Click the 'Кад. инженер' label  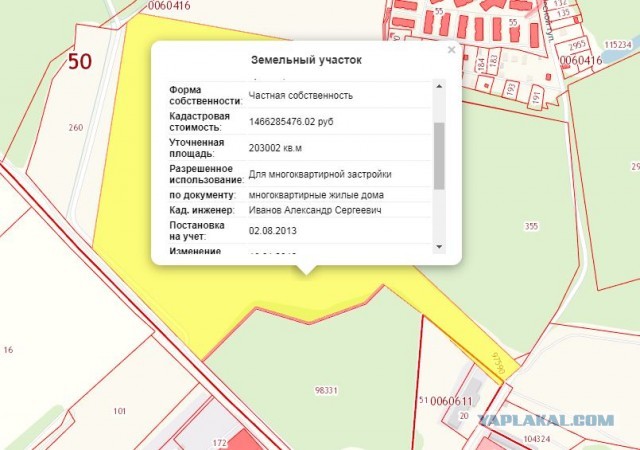pos(202,210)
